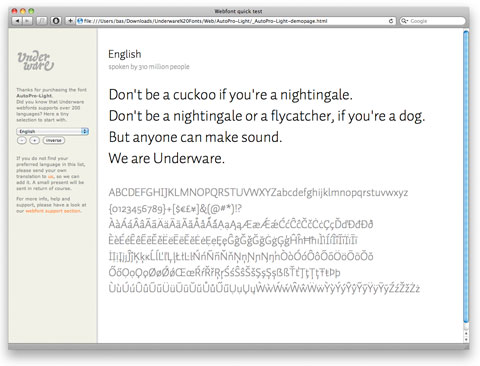480x366 pixels.
Task: Click the line ending 'if you're a dog.'
Action: tap(267, 116)
